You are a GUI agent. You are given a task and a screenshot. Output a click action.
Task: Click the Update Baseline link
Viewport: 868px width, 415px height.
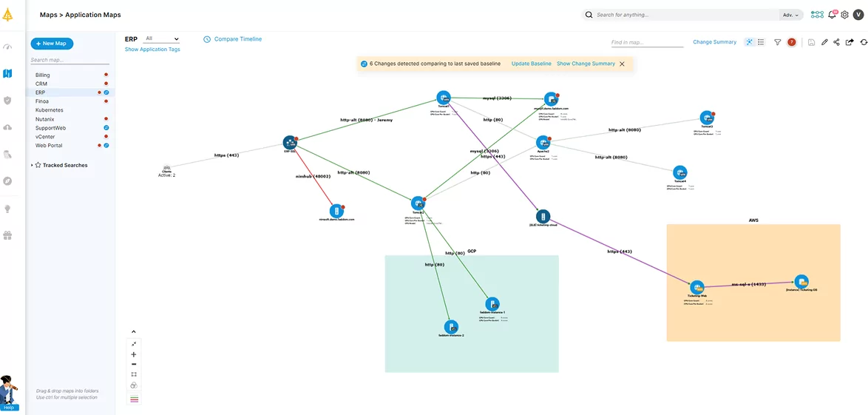[x=531, y=64]
